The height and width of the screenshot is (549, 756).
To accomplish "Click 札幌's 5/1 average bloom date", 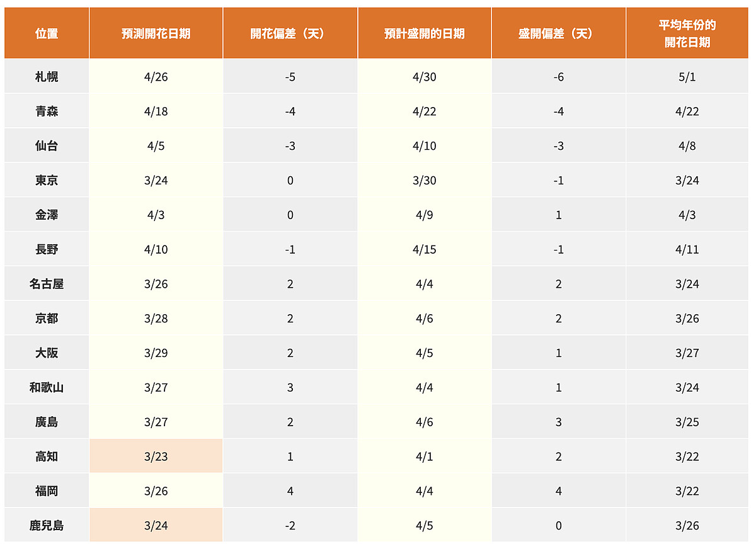I will point(687,77).
